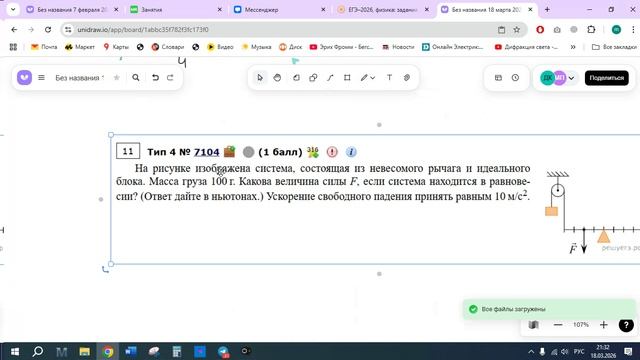Open the Маркет bookmark
Screen dimensions: 640x360
pyautogui.click(x=80, y=47)
